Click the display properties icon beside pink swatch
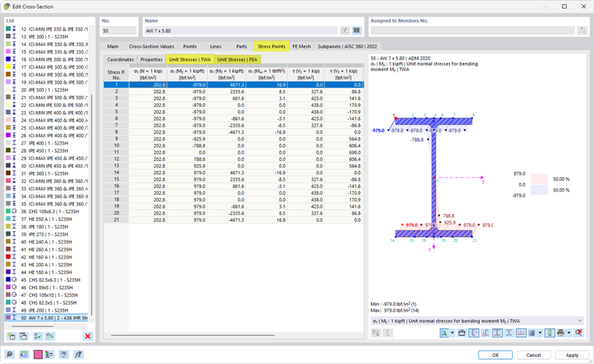Screen dimensions: 594x364 49,355
